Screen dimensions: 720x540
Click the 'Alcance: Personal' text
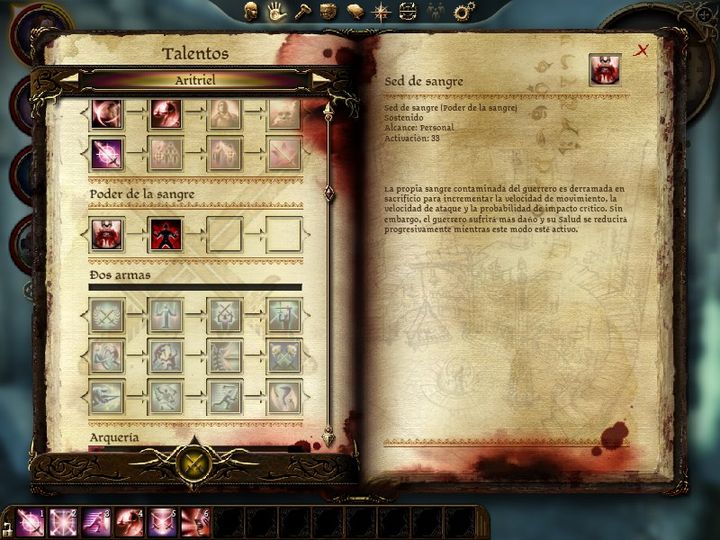click(x=419, y=128)
